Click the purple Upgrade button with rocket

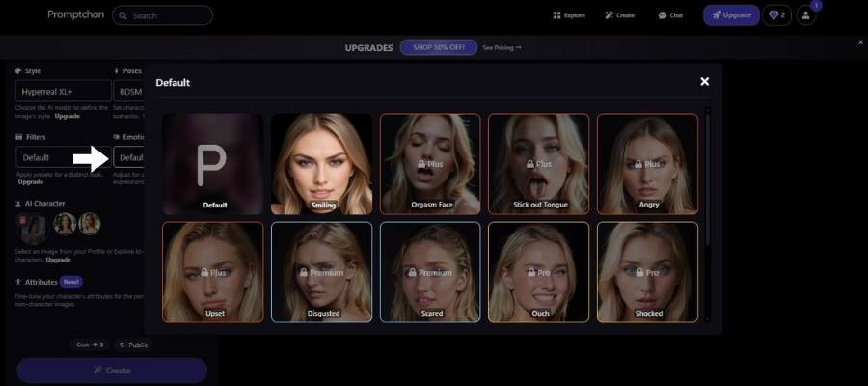[731, 15]
